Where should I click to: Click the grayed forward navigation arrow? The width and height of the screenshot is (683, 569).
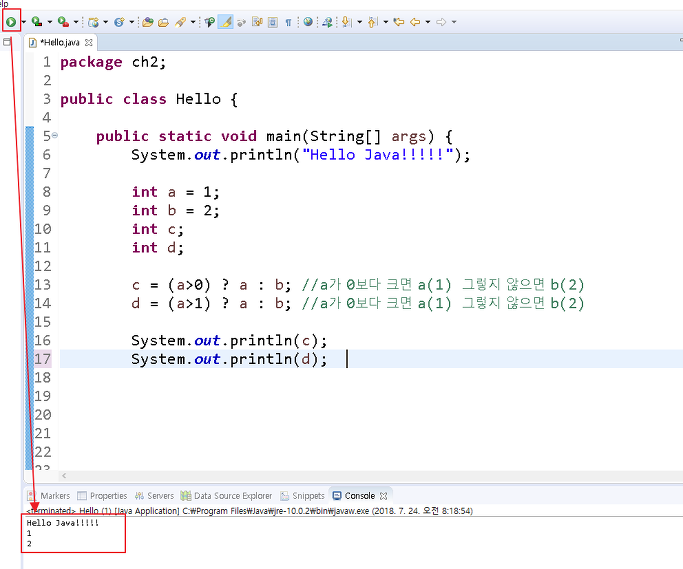point(441,22)
